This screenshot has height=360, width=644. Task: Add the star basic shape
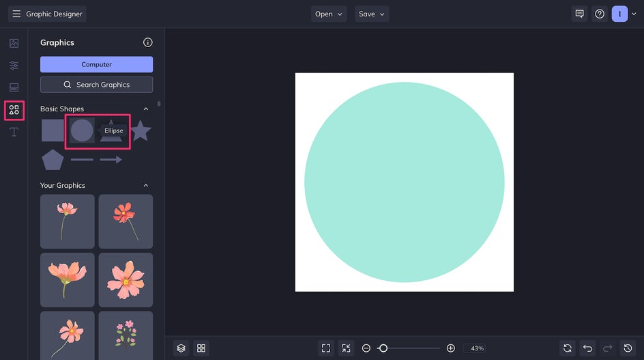pyautogui.click(x=141, y=130)
